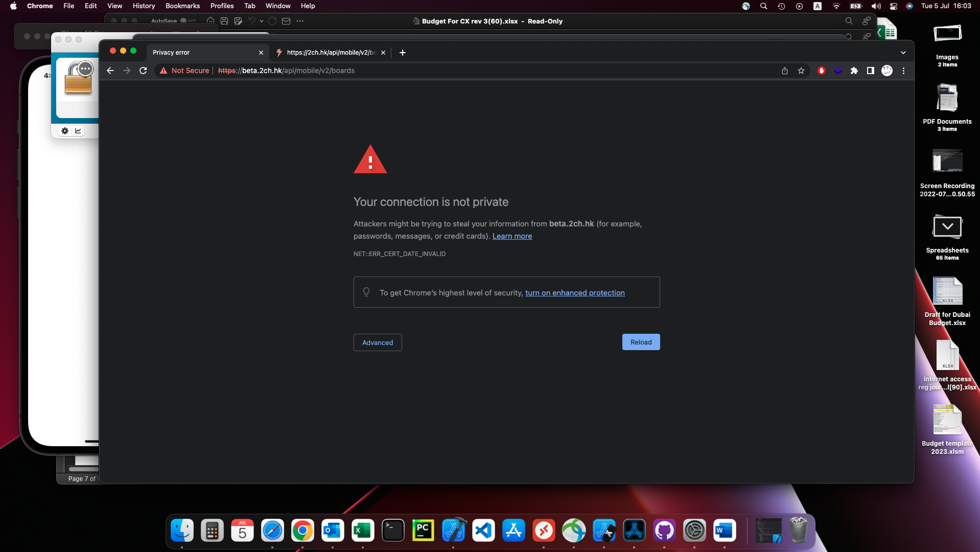980x552 pixels.
Task: Open the Profiles menu
Action: click(x=222, y=6)
